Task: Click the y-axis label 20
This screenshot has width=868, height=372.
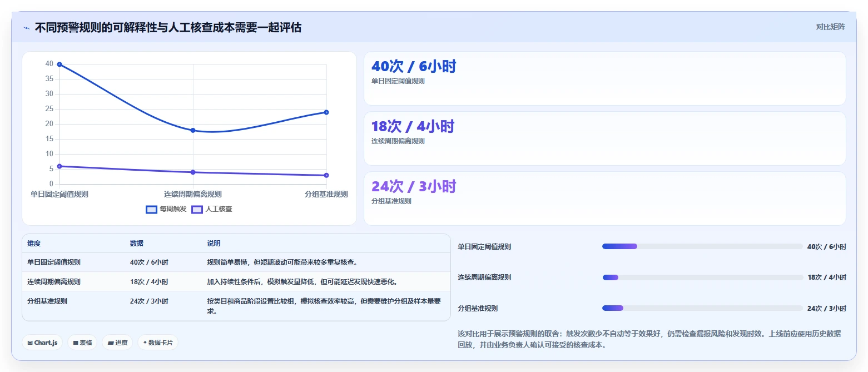Action: pyautogui.click(x=49, y=124)
